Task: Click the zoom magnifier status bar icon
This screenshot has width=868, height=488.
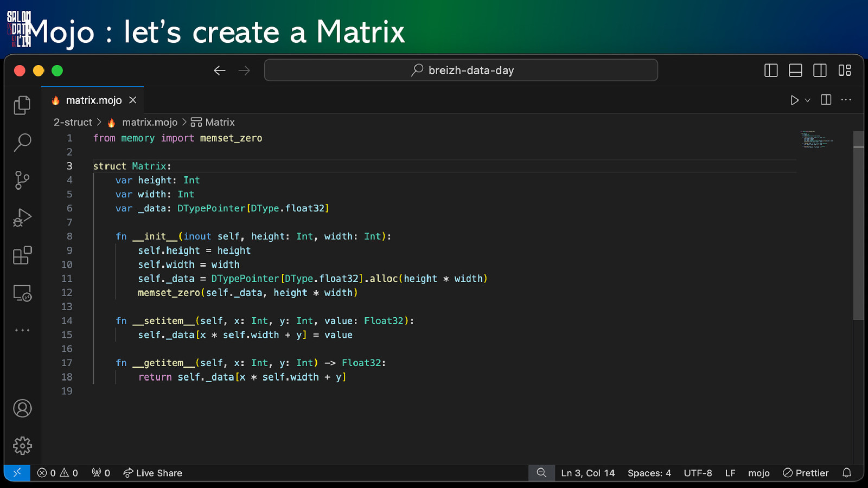Action: coord(541,473)
